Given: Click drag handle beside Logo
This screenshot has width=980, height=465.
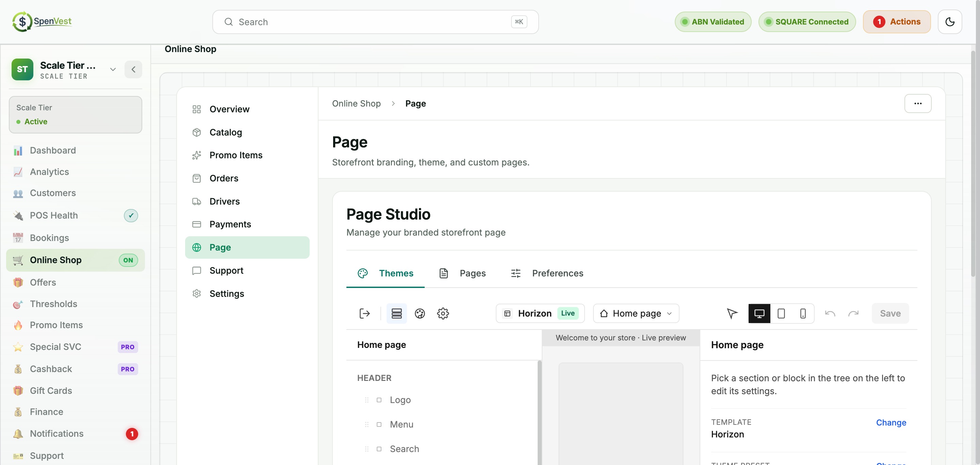Looking at the screenshot, I should pyautogui.click(x=367, y=400).
